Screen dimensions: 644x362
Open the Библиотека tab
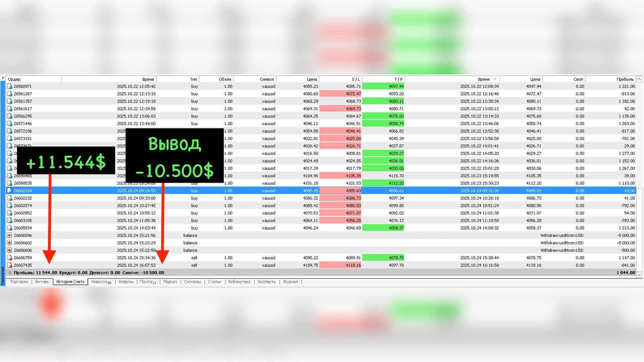[239, 282]
